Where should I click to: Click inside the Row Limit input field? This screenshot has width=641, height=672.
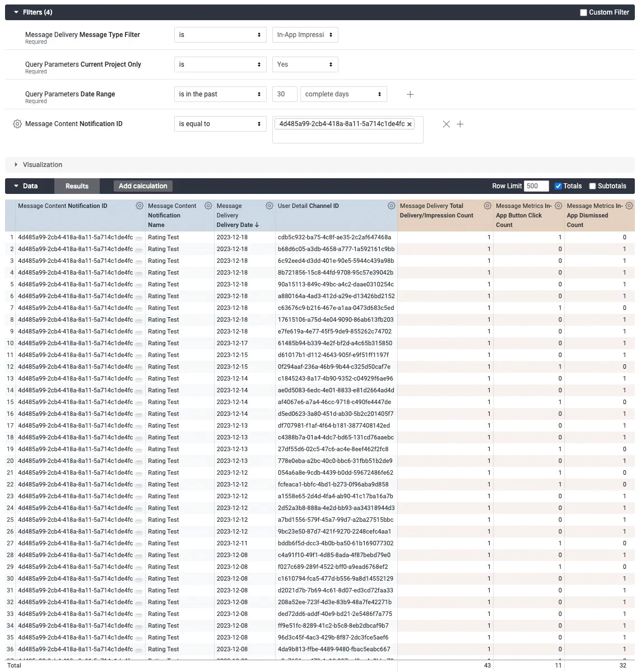coord(536,186)
